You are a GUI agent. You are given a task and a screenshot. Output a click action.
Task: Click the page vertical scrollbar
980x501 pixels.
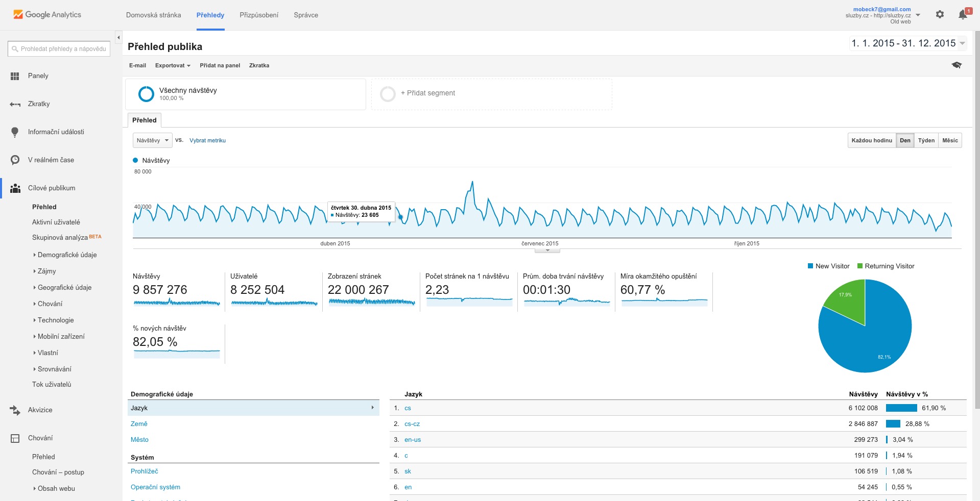(977, 219)
